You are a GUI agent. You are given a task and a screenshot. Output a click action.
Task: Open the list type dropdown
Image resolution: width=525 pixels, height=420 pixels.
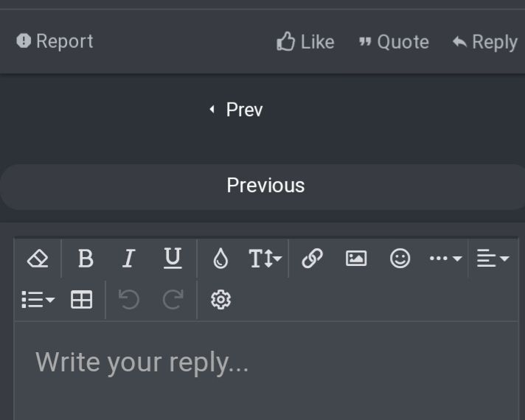[x=38, y=300]
